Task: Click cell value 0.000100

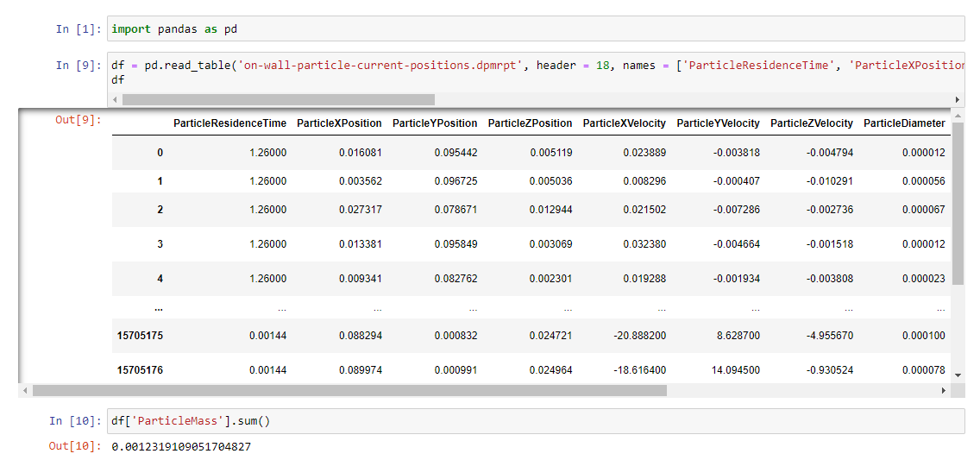Action: [924, 337]
